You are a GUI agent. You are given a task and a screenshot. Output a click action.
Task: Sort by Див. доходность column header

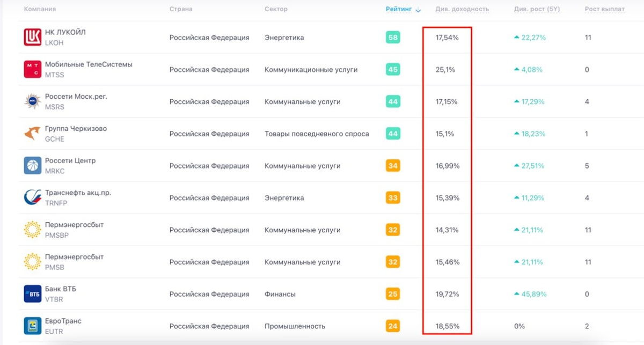[462, 9]
